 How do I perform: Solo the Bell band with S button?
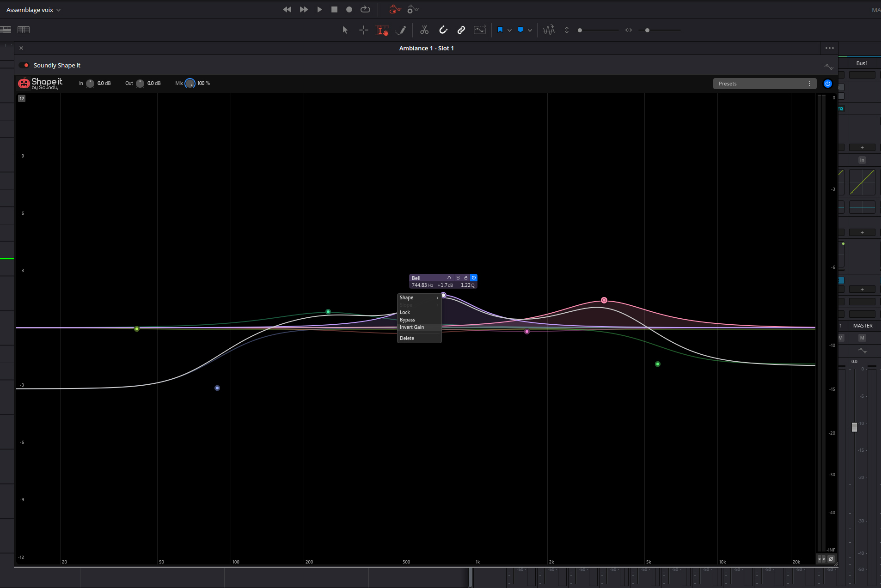pyautogui.click(x=458, y=278)
